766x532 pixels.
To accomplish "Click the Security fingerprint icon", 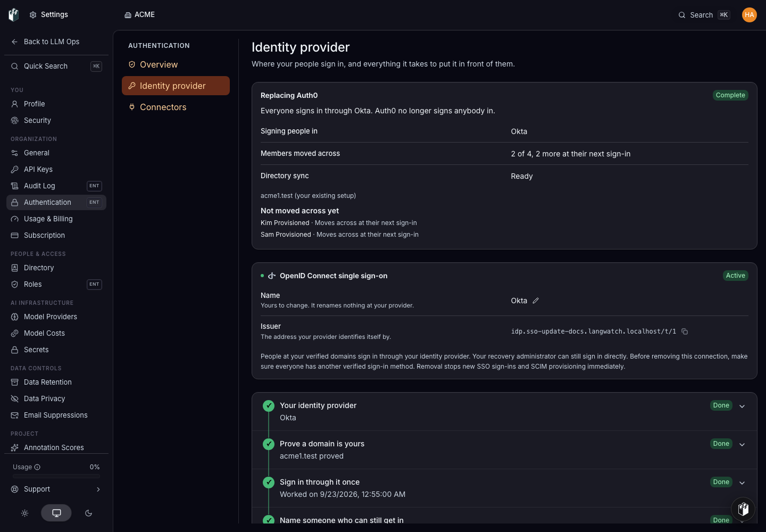I will (x=15, y=120).
